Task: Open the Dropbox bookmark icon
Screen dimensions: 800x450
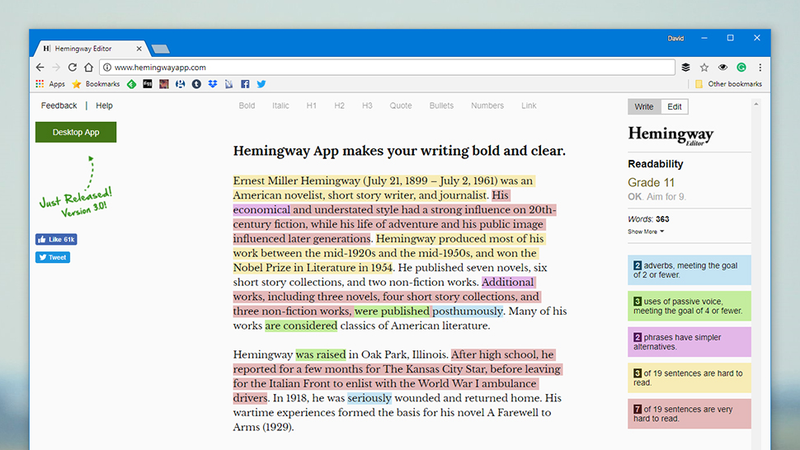Action: (213, 84)
